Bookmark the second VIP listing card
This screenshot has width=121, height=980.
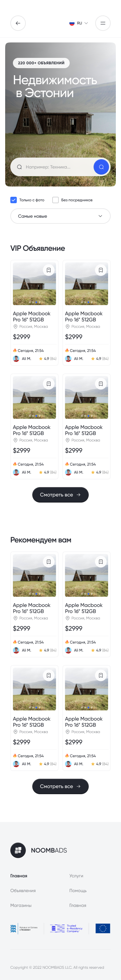pyautogui.click(x=101, y=270)
